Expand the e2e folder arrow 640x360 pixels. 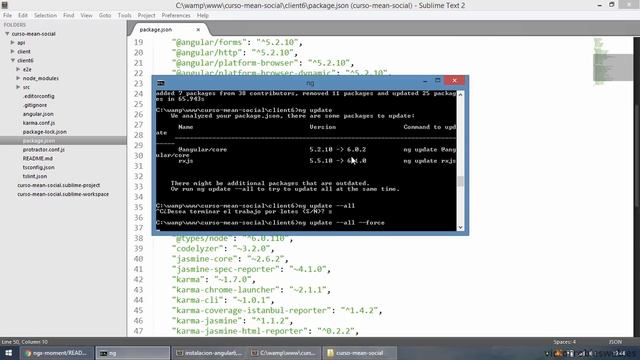click(18, 69)
